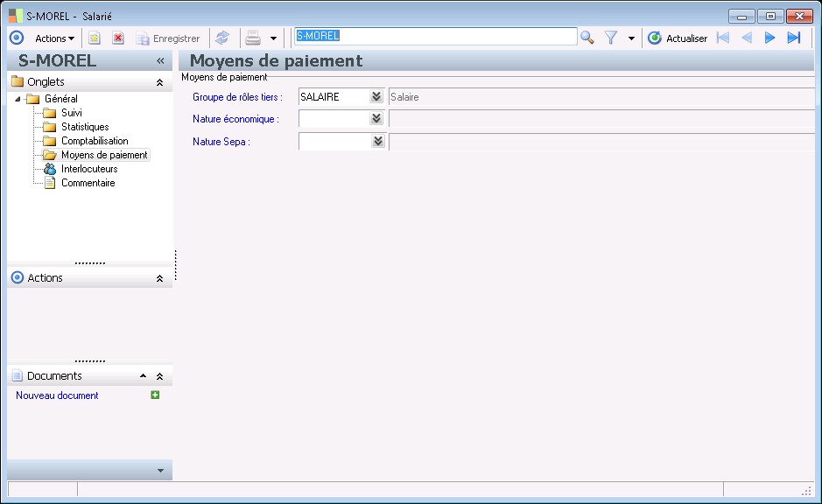This screenshot has height=504, width=822.
Task: Click the Enregistrer save button
Action: [168, 38]
